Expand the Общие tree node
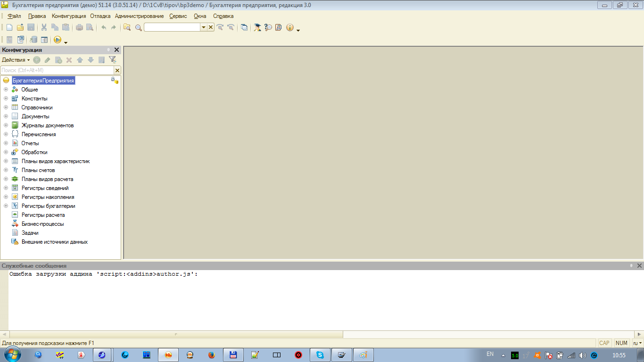The height and width of the screenshot is (362, 644). 6,90
